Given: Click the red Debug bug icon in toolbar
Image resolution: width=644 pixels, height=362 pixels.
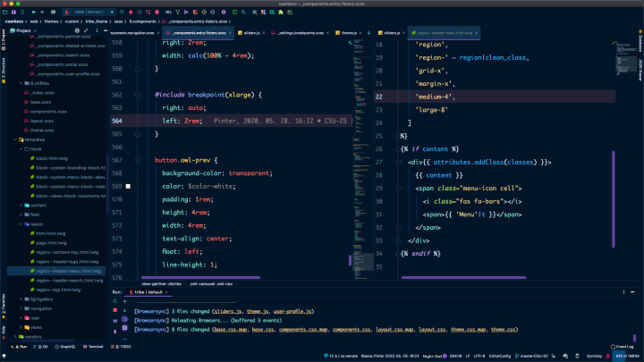Looking at the screenshot, I should tap(131, 13).
